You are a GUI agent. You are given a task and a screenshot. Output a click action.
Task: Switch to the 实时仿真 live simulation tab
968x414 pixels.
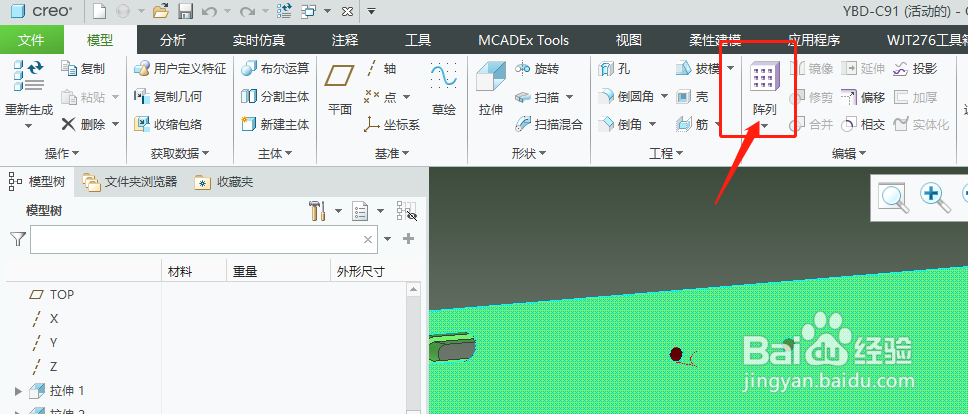click(259, 40)
